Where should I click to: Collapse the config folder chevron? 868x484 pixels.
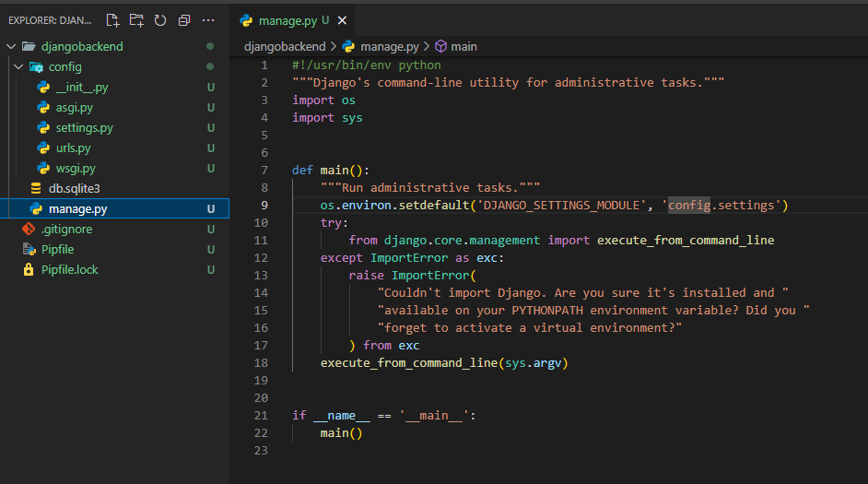click(18, 67)
